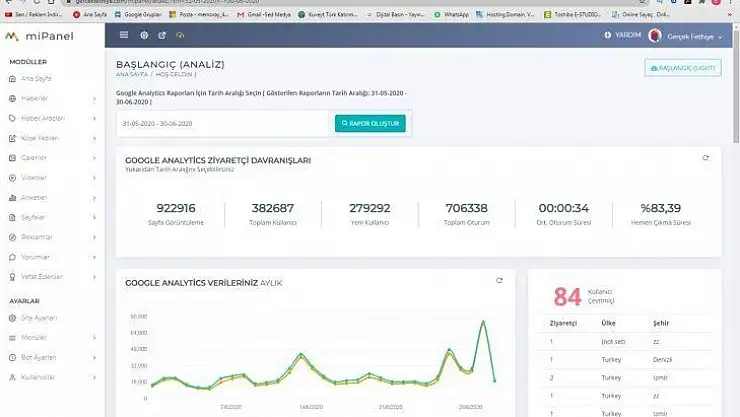This screenshot has height=417, width=740.
Task: Click the 84 Kullanıcı Çevrimiçi counter
Action: (567, 297)
